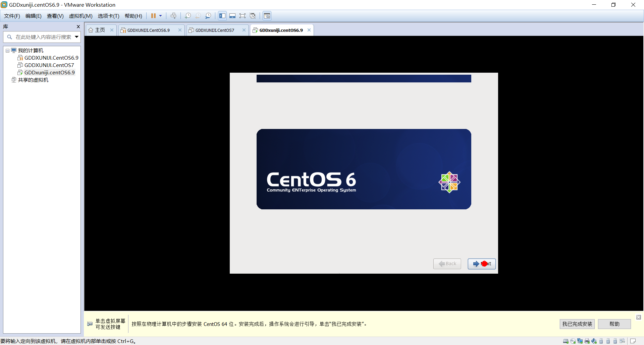
Task: Click the sound card status icon
Action: tap(594, 341)
